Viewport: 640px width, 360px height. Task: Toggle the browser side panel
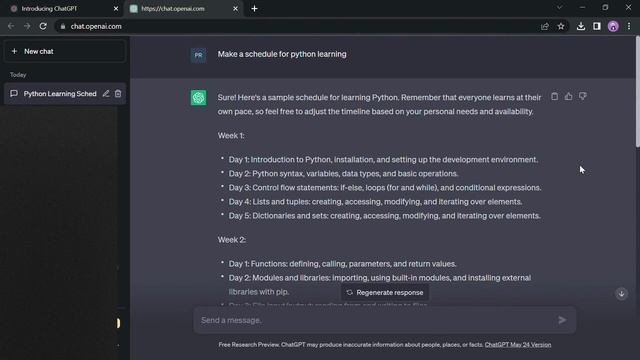point(597,27)
